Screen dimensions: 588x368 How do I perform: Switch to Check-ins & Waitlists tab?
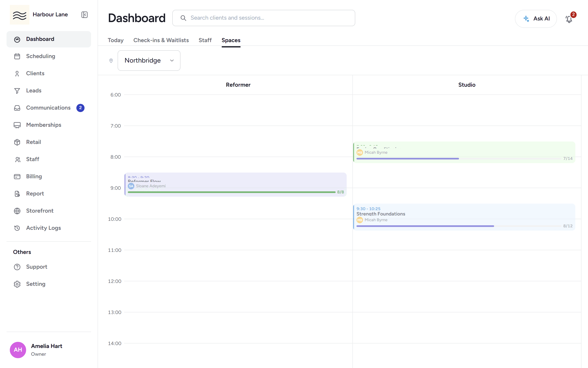click(161, 40)
